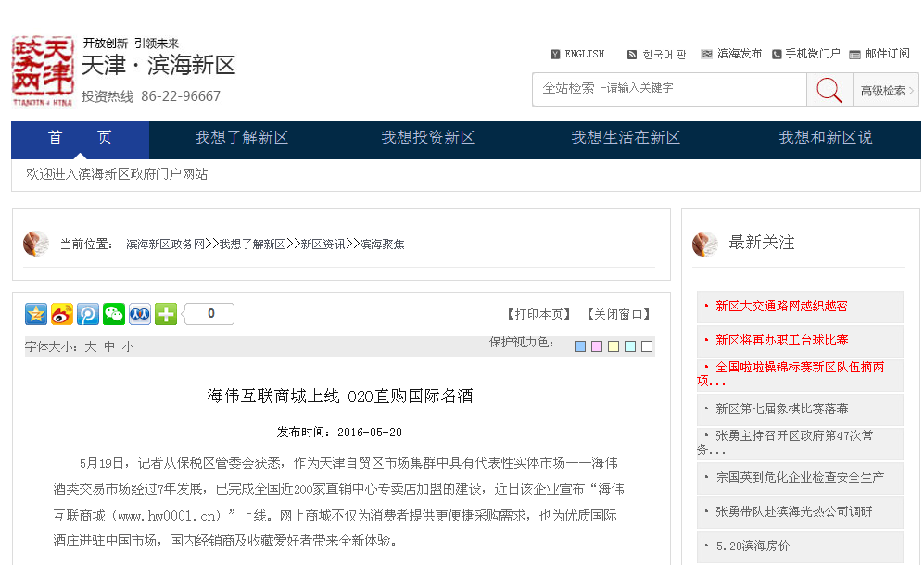Click the 邮件订阅 mail icon
Viewport: 924px width, 565px height.
[x=854, y=55]
